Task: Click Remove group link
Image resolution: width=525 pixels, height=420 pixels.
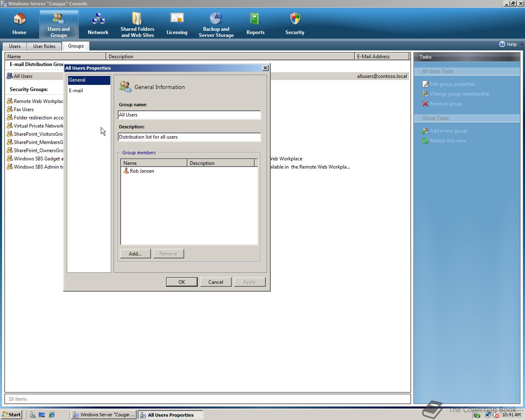Action: click(446, 104)
